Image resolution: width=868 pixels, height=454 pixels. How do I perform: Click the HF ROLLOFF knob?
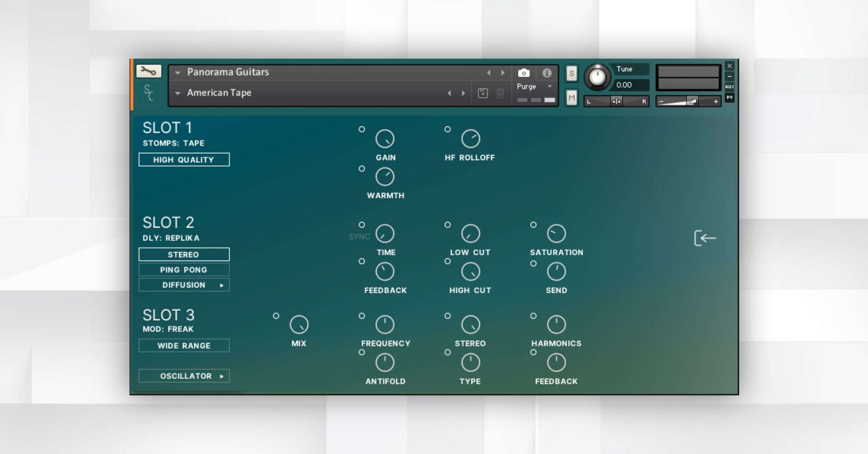471,139
